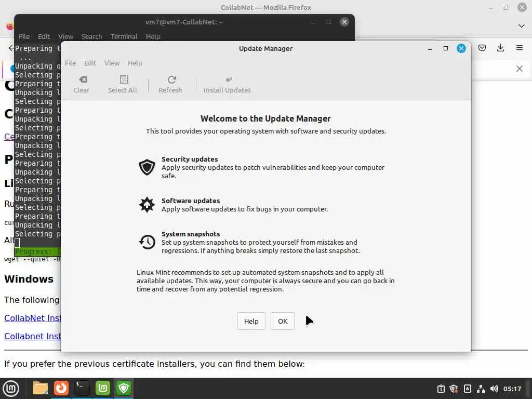Click the System snapshots clock icon
532x399 pixels.
147,242
